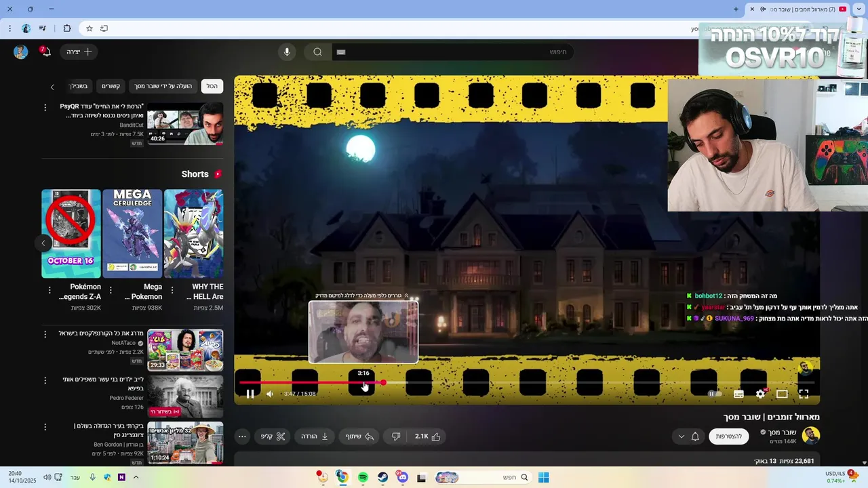Switch to theater mode view
This screenshot has width=868, height=488.
point(782,394)
